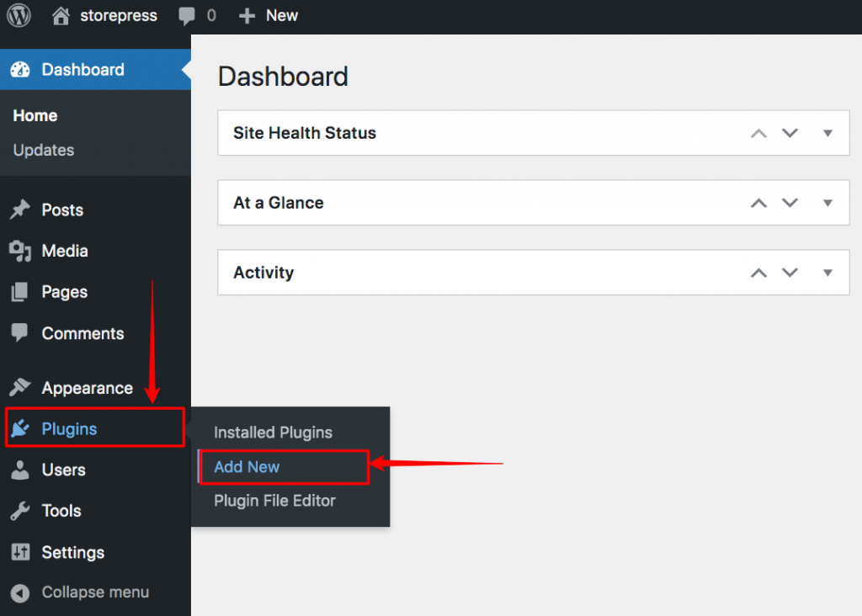Click the comments bubble icon in admin bar
862x616 pixels.
(x=187, y=15)
